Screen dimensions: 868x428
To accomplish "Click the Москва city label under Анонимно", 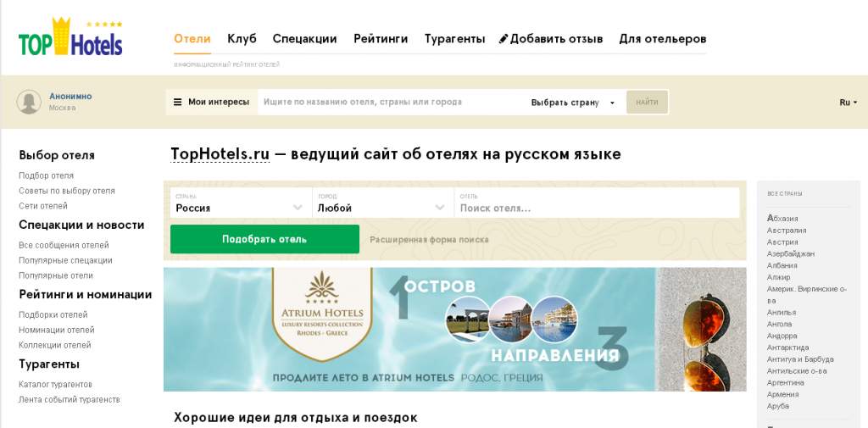I will tap(62, 108).
